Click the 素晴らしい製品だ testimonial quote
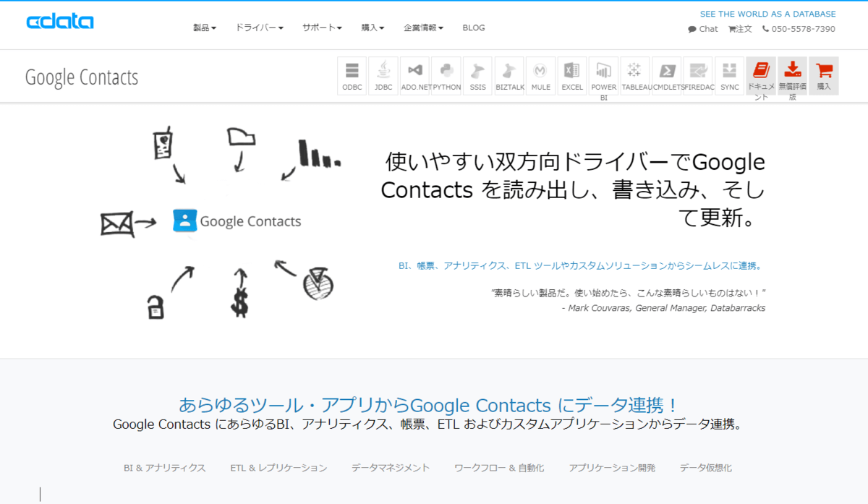868x504 pixels. (x=628, y=293)
